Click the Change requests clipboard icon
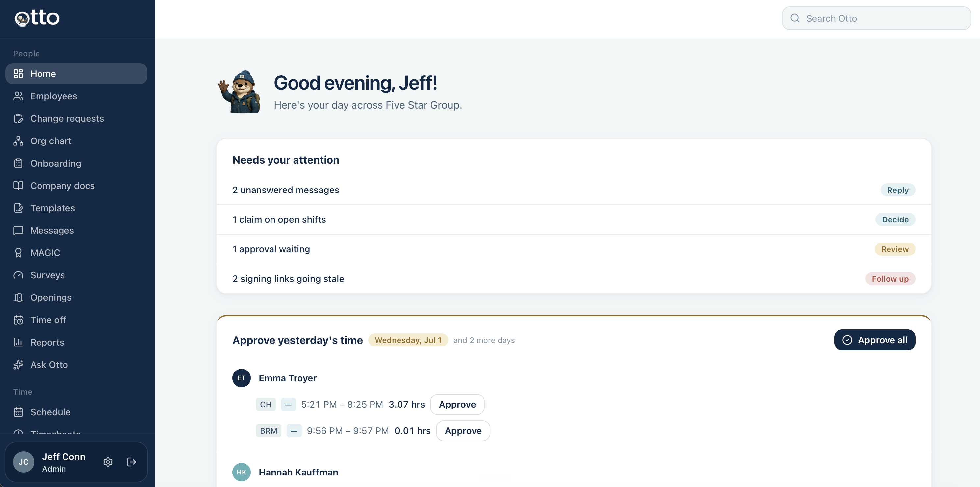 pyautogui.click(x=18, y=119)
